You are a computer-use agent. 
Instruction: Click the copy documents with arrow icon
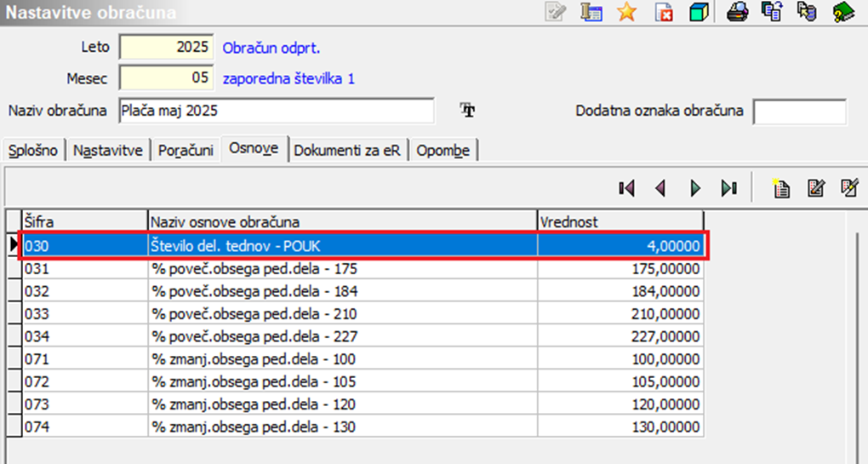click(772, 12)
